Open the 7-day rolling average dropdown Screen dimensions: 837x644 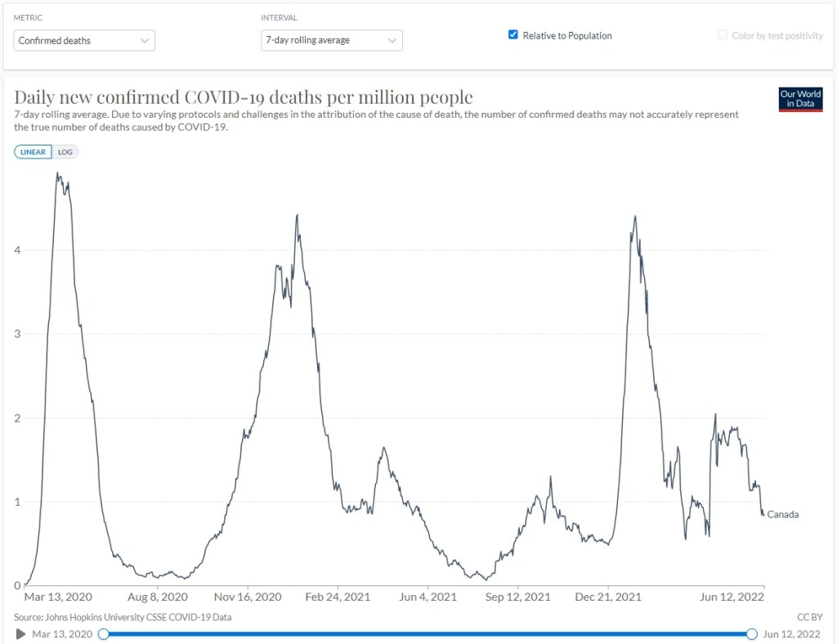coord(332,41)
